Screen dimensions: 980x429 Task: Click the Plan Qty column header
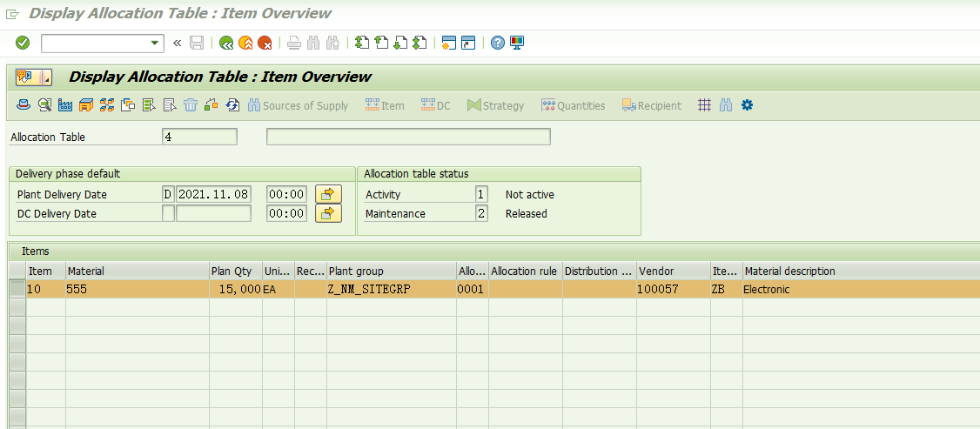[x=236, y=271]
